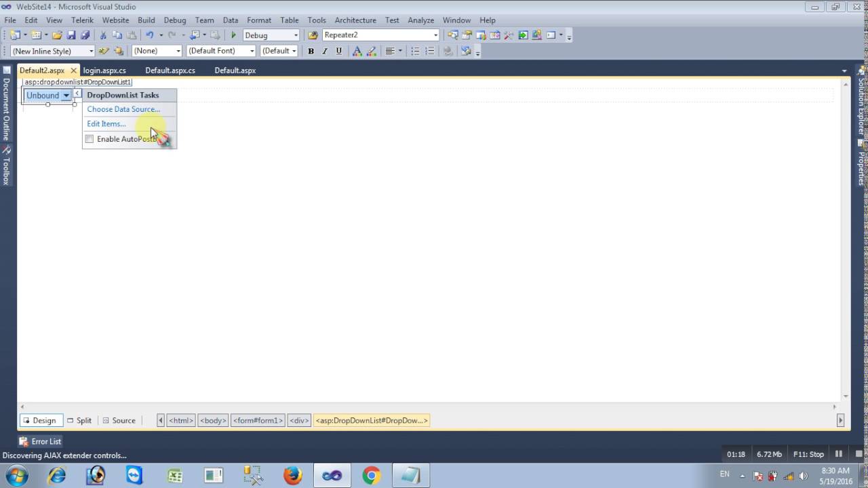Select the <html> tag breadcrumb

pos(181,420)
